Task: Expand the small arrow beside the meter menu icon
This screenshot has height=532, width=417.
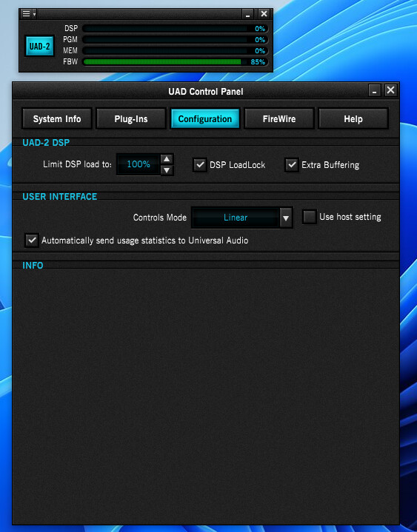Action: click(34, 14)
